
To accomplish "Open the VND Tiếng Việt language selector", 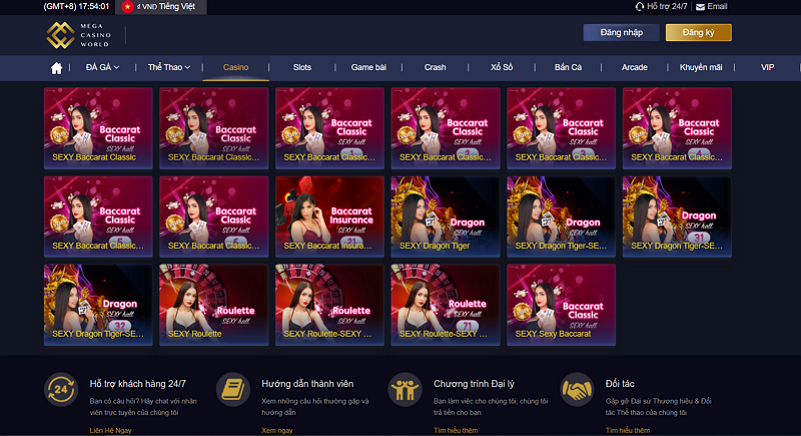I will click(x=161, y=7).
